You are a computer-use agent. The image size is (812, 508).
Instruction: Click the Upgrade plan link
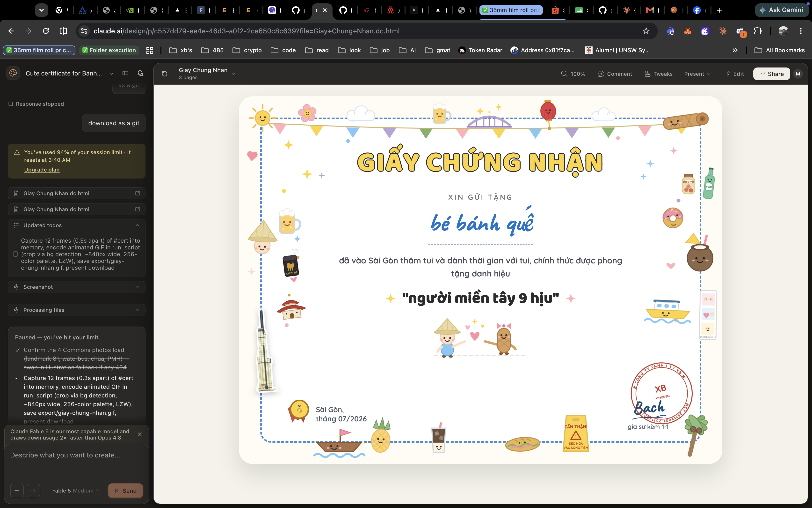coord(42,170)
